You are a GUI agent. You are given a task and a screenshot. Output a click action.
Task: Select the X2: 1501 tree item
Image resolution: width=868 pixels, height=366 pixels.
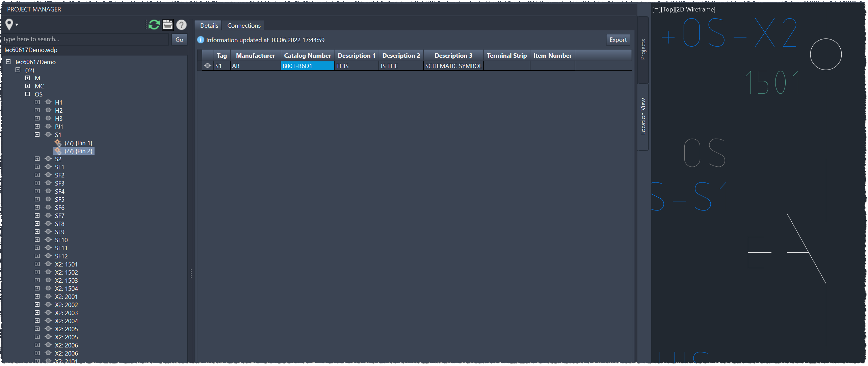[67, 264]
